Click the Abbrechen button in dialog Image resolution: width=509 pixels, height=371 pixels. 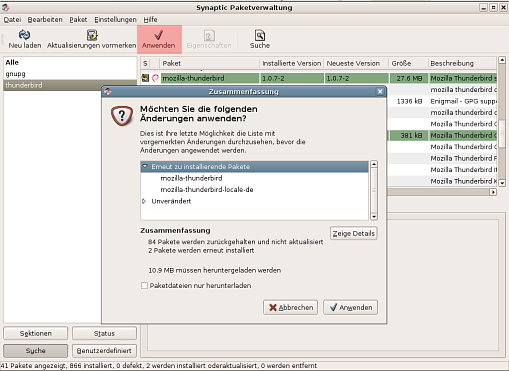click(290, 307)
